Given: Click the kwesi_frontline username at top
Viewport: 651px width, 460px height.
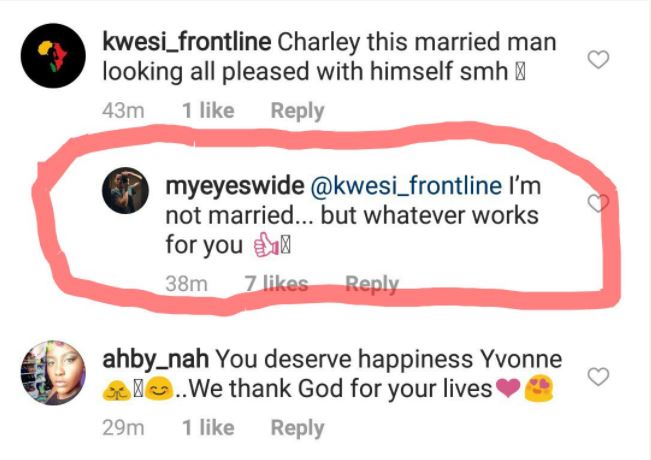Looking at the screenshot, I should [x=185, y=44].
